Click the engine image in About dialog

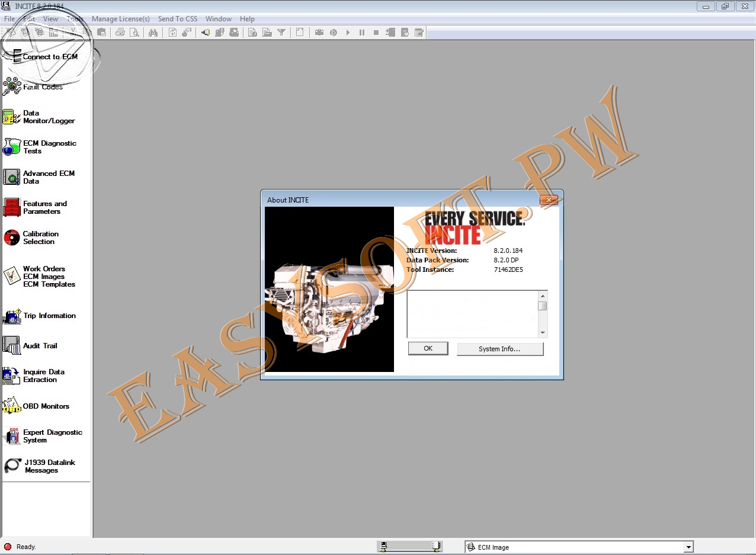point(329,289)
